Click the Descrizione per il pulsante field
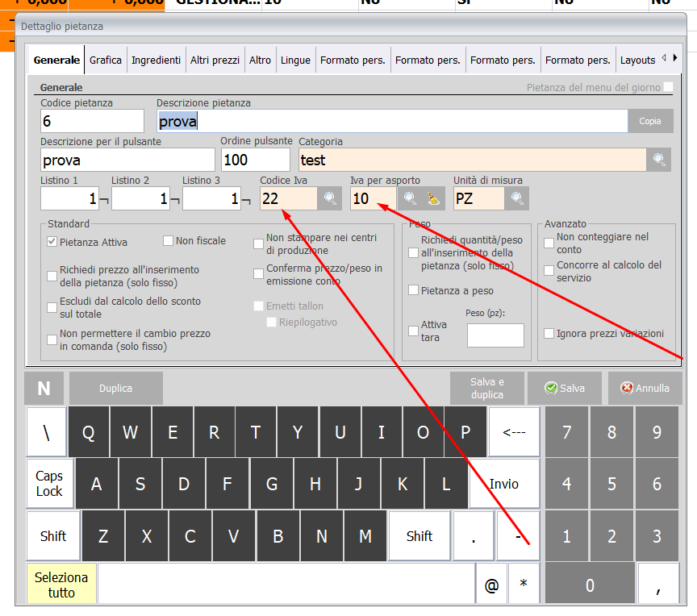This screenshot has height=616, width=697. [127, 160]
